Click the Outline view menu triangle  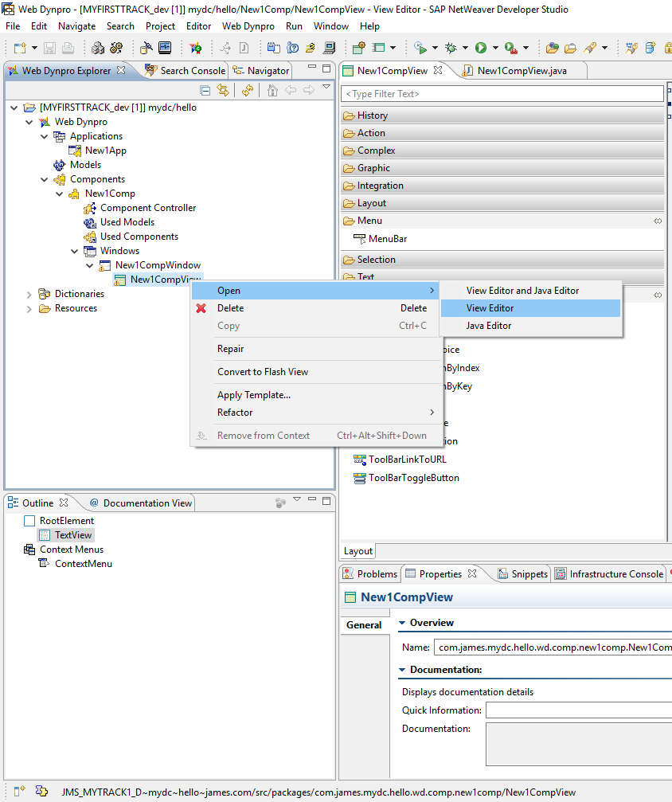(x=297, y=499)
